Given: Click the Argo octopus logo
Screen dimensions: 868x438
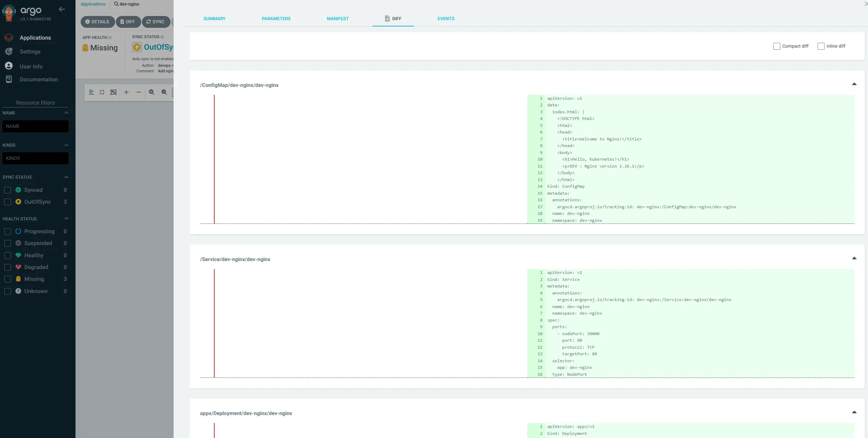Looking at the screenshot, I should (x=9, y=13).
